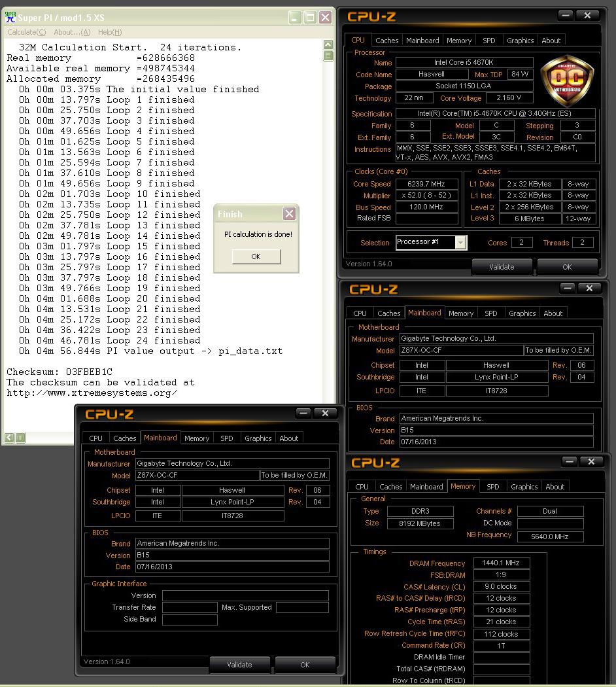Click the empty Graphic Interface Version field
The height and width of the screenshot is (687, 616).
[x=246, y=595]
